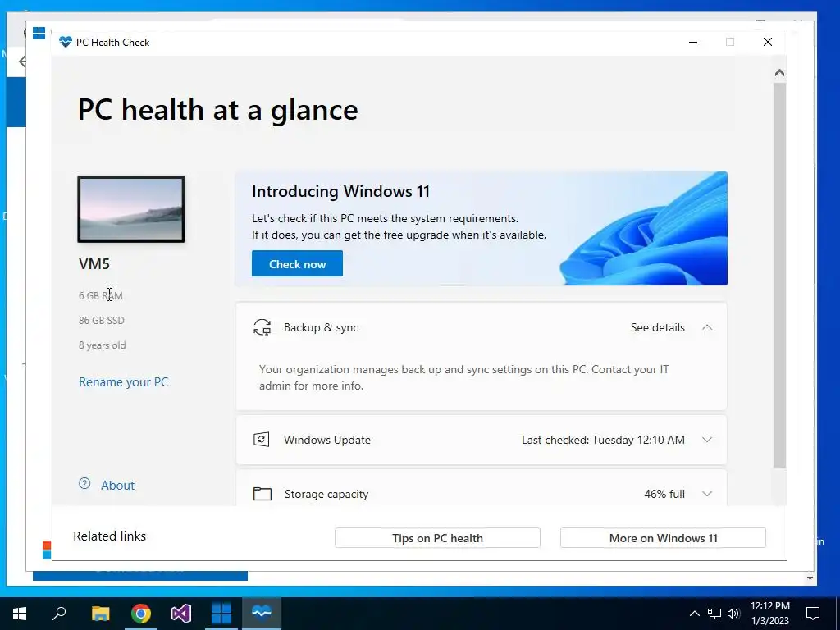Viewport: 840px width, 630px height.
Task: Click the back arrow in the background window
Action: point(22,62)
